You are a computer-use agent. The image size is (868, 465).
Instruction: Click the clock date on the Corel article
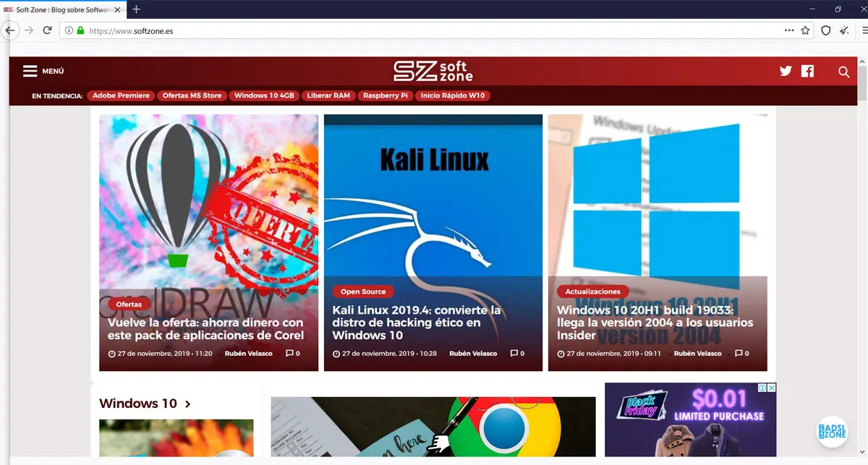(x=160, y=354)
